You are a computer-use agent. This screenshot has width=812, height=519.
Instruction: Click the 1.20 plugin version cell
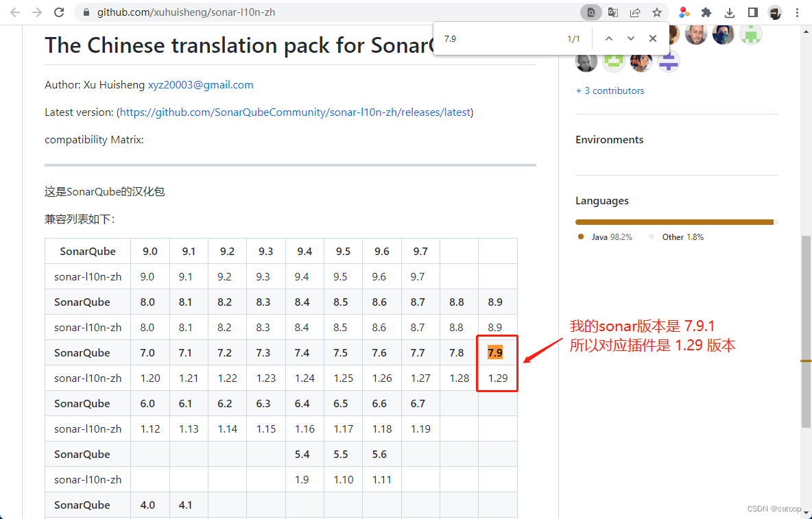tap(150, 378)
